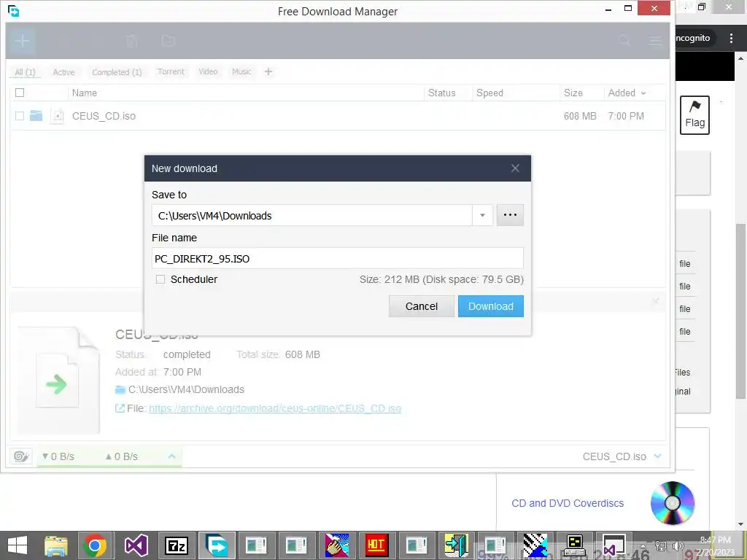Image resolution: width=747 pixels, height=560 pixels.
Task: Open File Explorer from the taskbar
Action: click(x=55, y=545)
